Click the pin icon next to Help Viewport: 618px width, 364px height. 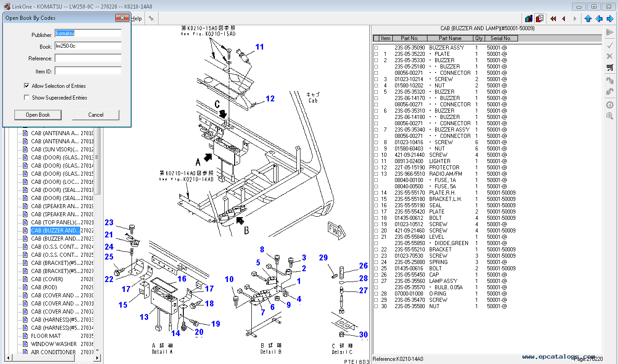pos(151,18)
